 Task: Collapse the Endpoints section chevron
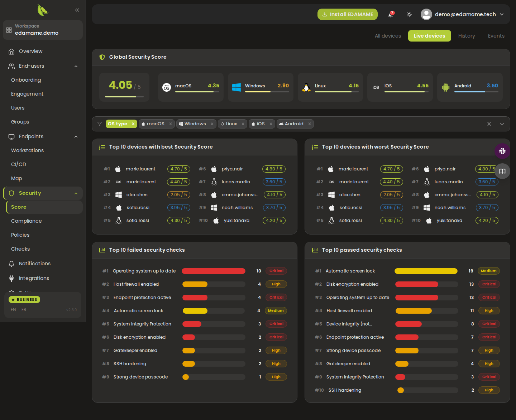tap(76, 137)
